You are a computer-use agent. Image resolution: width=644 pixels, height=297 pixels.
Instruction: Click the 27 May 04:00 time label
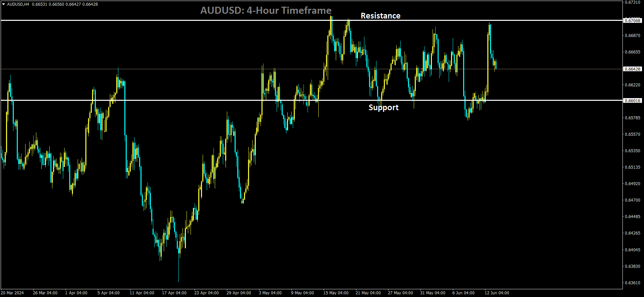pos(400,293)
